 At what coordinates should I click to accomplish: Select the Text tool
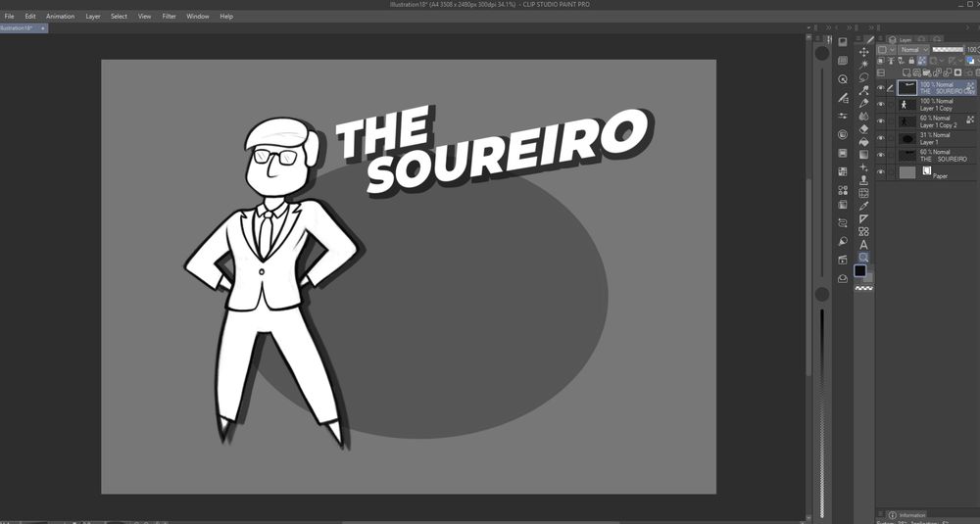[x=863, y=245]
